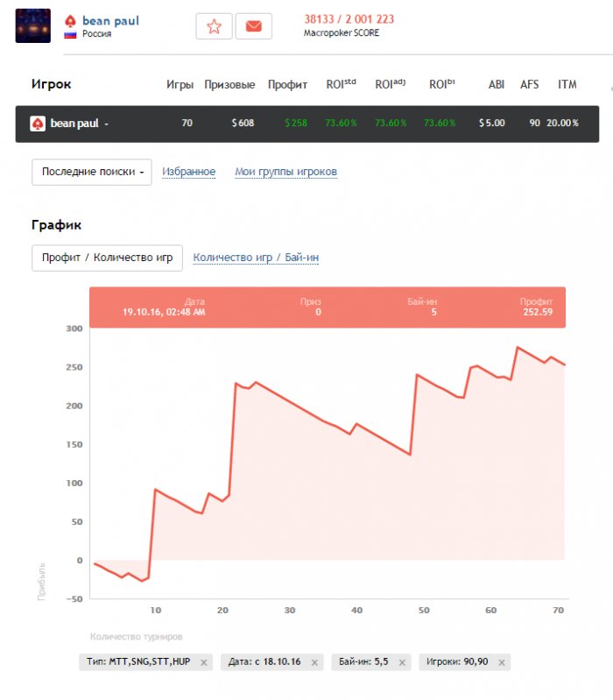The height and width of the screenshot is (700, 613).
Task: Open the Избранное link
Action: point(188,172)
